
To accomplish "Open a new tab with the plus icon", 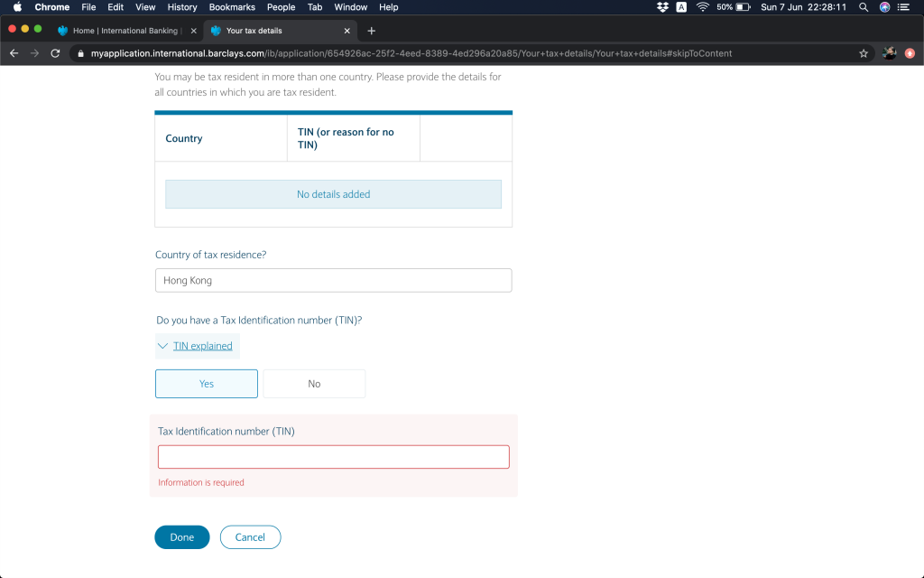I will [x=371, y=31].
